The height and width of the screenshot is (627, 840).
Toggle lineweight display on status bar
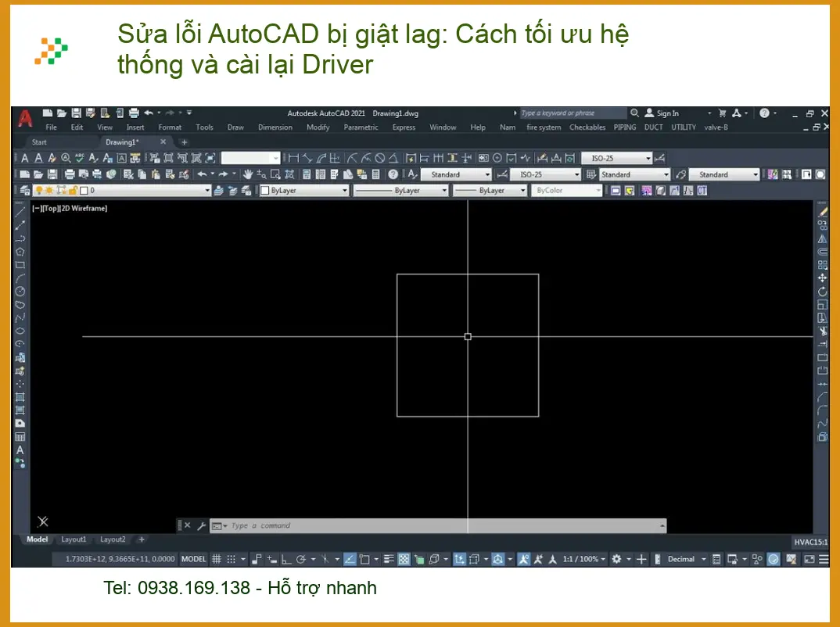(x=389, y=559)
